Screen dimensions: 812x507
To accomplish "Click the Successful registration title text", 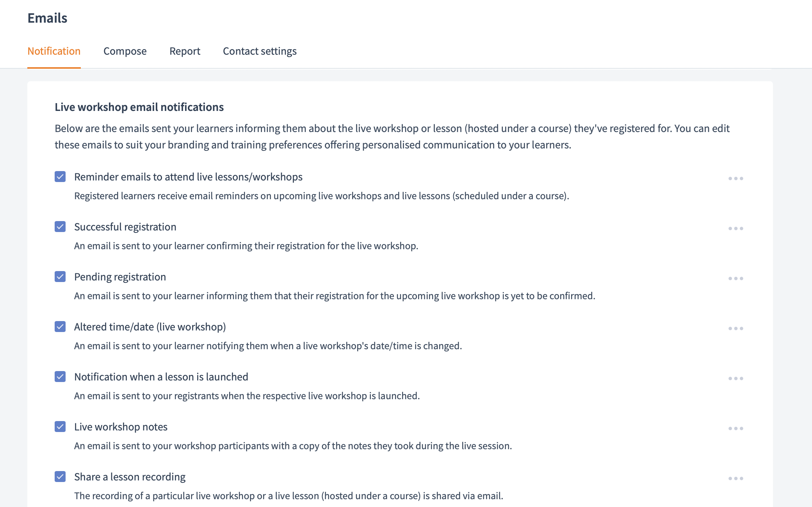I will (125, 227).
